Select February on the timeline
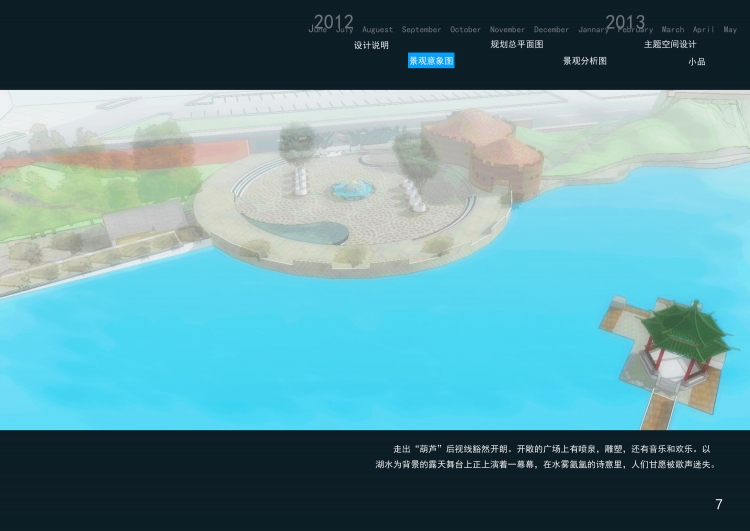Viewport: 750px width, 531px height. (635, 30)
